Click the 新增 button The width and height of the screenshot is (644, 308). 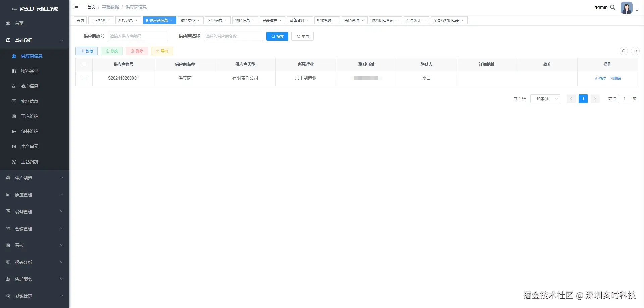coord(87,51)
